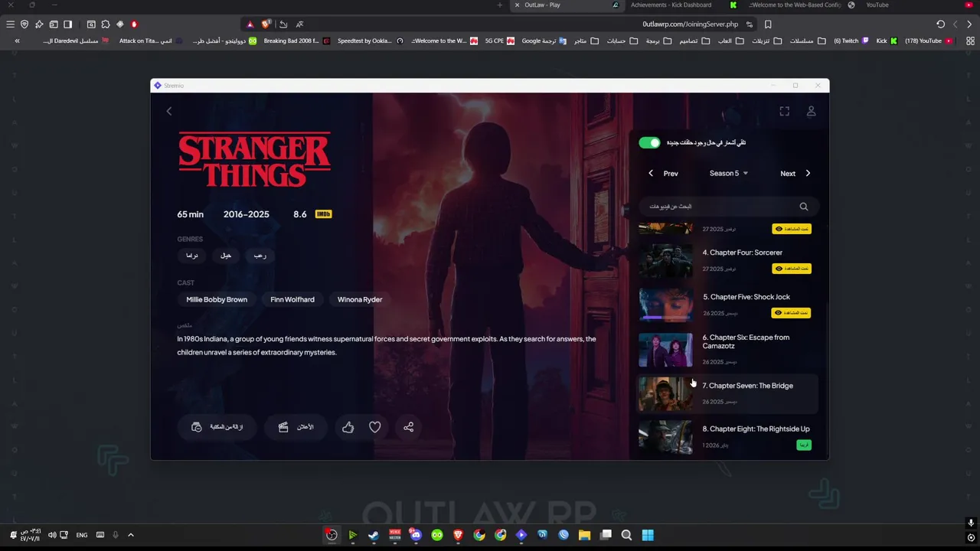This screenshot has width=980, height=551.
Task: Open the browser hamburger menu
Action: 10,24
